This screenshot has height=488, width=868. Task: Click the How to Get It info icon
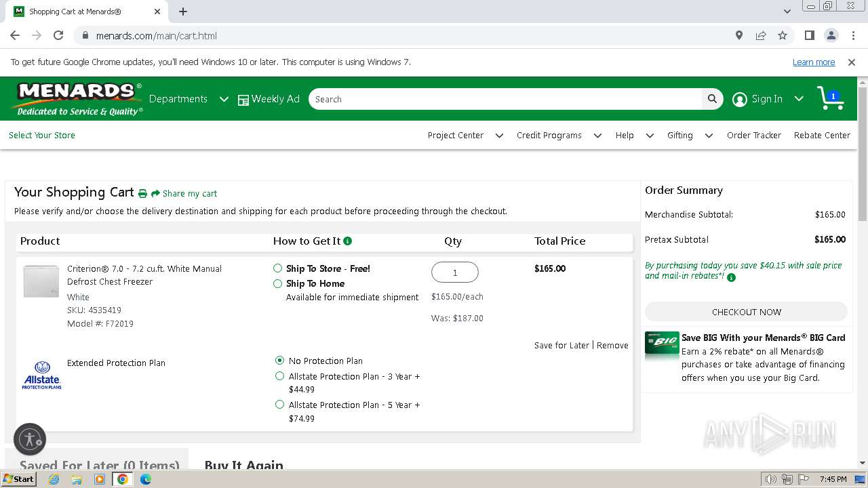click(x=348, y=241)
